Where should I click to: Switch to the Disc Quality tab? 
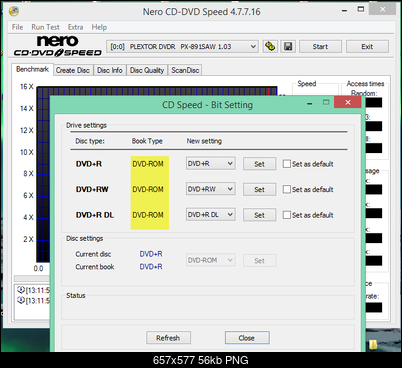coord(147,70)
